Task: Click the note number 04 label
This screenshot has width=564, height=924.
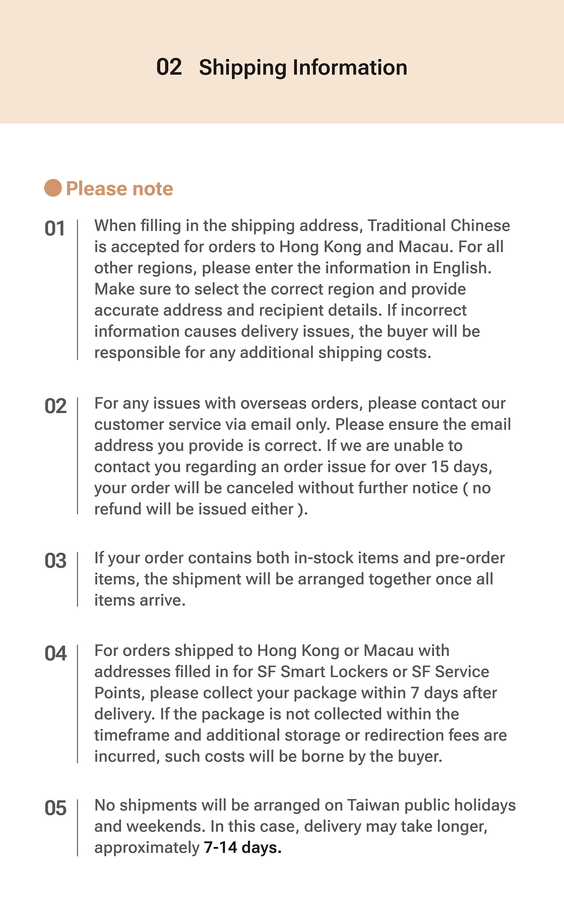Action: click(56, 654)
